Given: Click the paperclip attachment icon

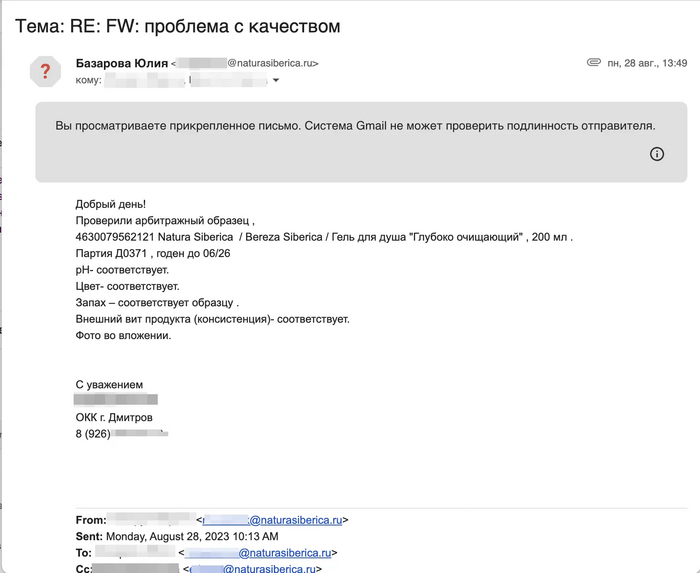Looking at the screenshot, I should (x=593, y=63).
